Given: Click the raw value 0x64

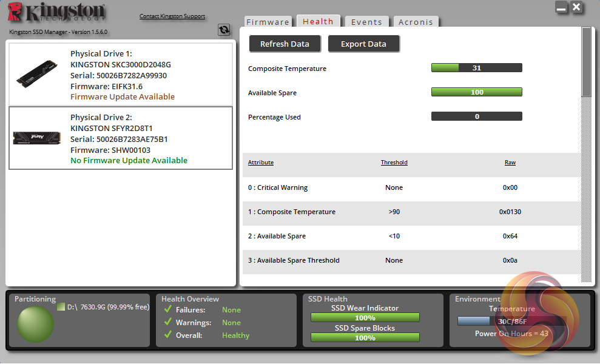Looking at the screenshot, I should [510, 236].
